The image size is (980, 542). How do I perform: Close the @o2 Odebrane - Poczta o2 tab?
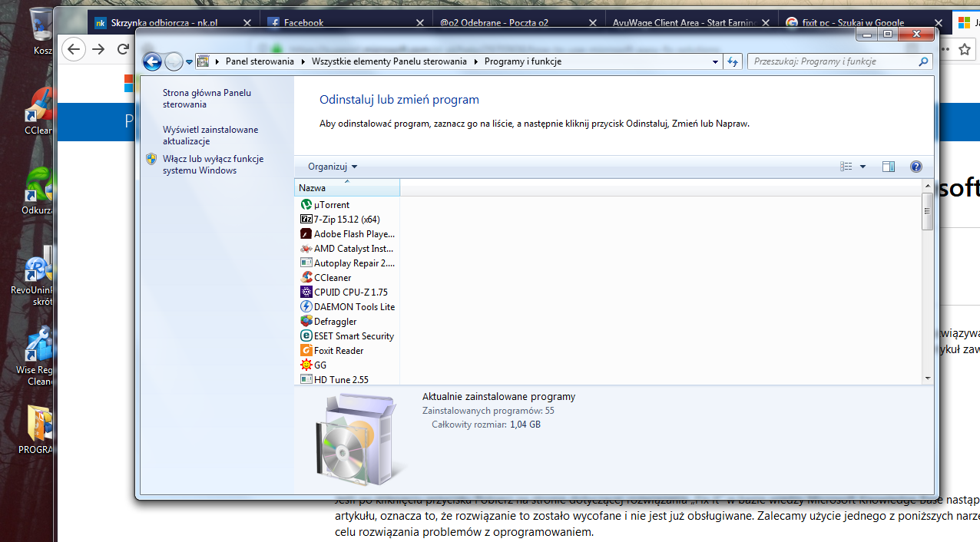click(591, 23)
